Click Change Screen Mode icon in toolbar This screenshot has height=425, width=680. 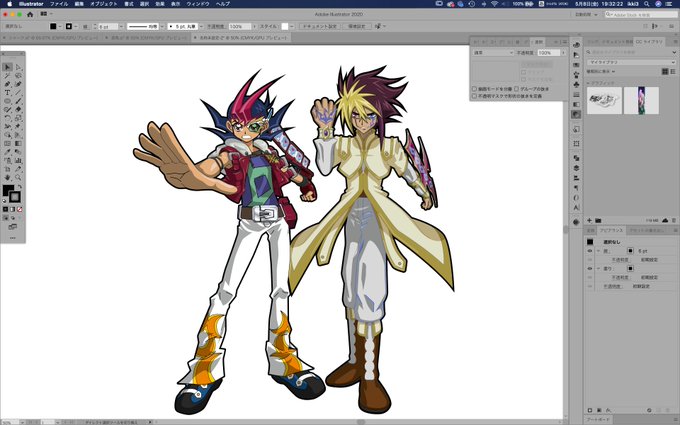13,227
